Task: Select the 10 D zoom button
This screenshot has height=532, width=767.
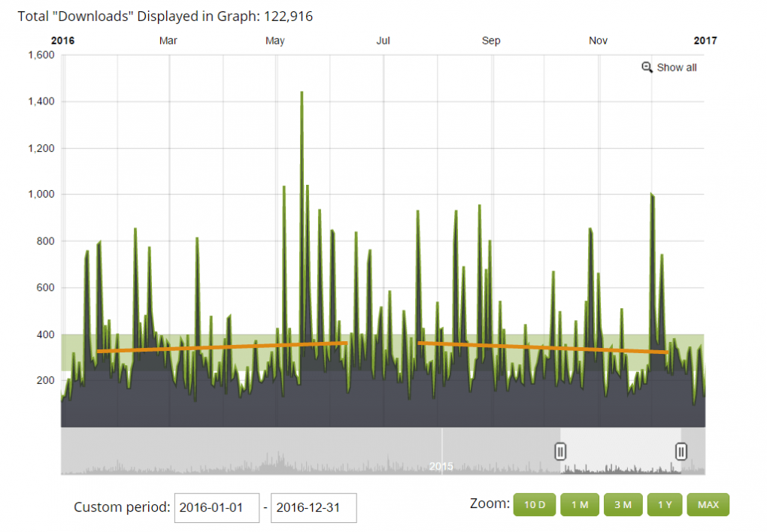Action: coord(535,504)
